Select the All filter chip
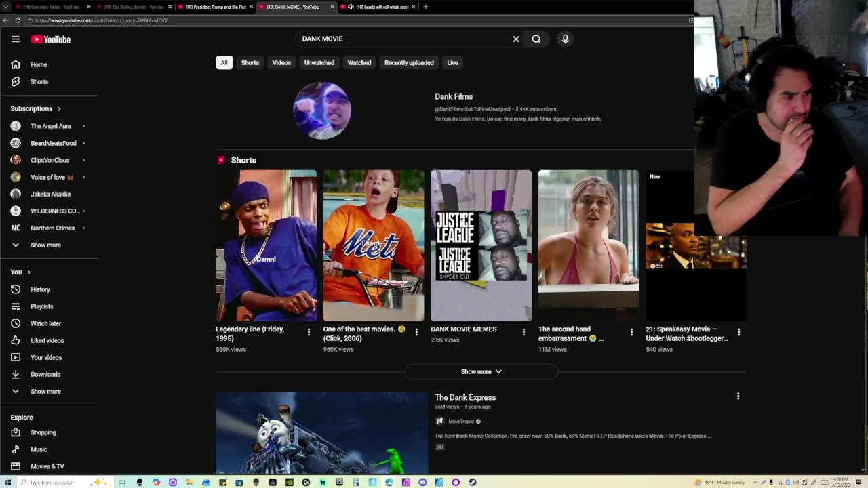 [224, 62]
